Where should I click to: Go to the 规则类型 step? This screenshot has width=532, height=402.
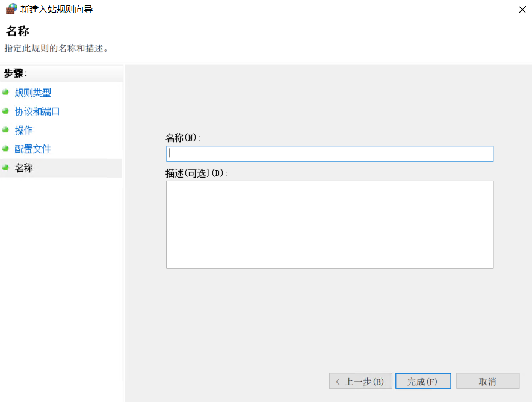pyautogui.click(x=33, y=93)
